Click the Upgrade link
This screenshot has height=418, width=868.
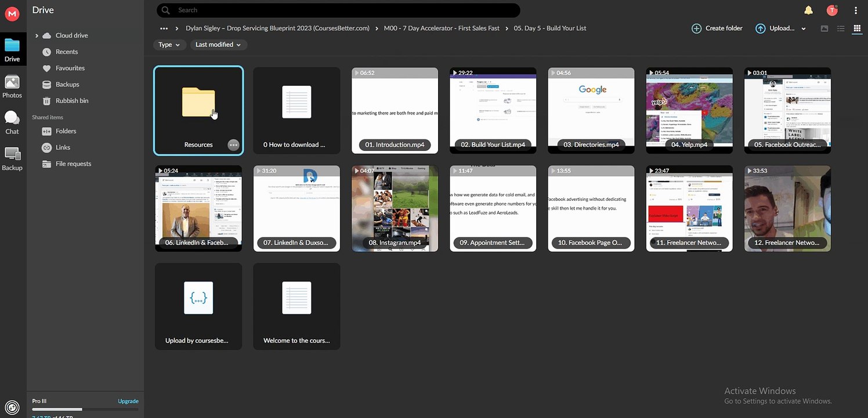click(128, 401)
